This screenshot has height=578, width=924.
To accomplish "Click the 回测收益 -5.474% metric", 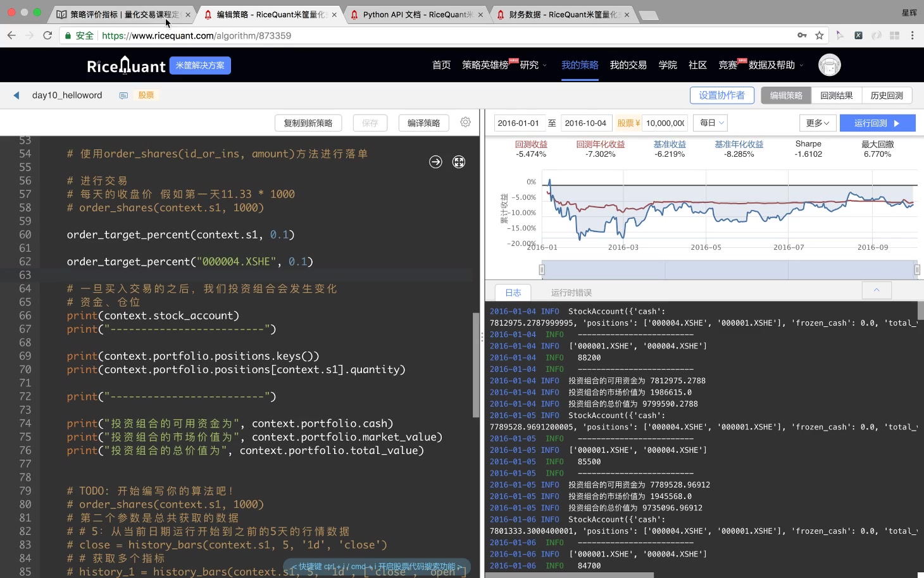I will 531,149.
